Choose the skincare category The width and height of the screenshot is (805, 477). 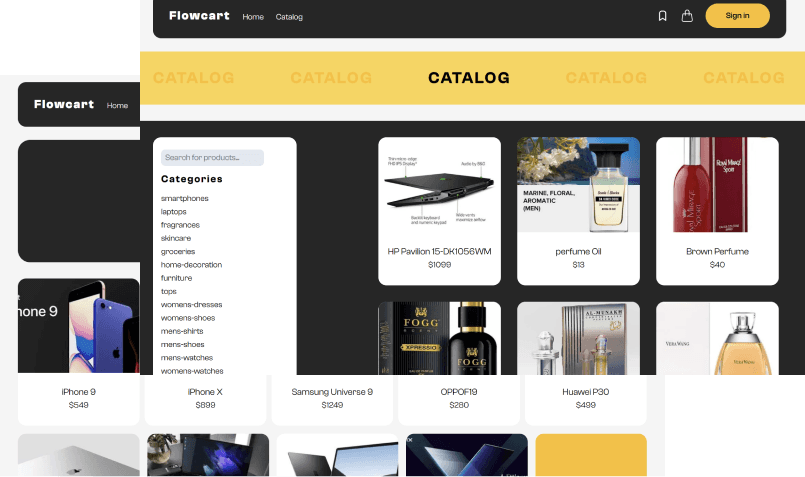coord(176,238)
